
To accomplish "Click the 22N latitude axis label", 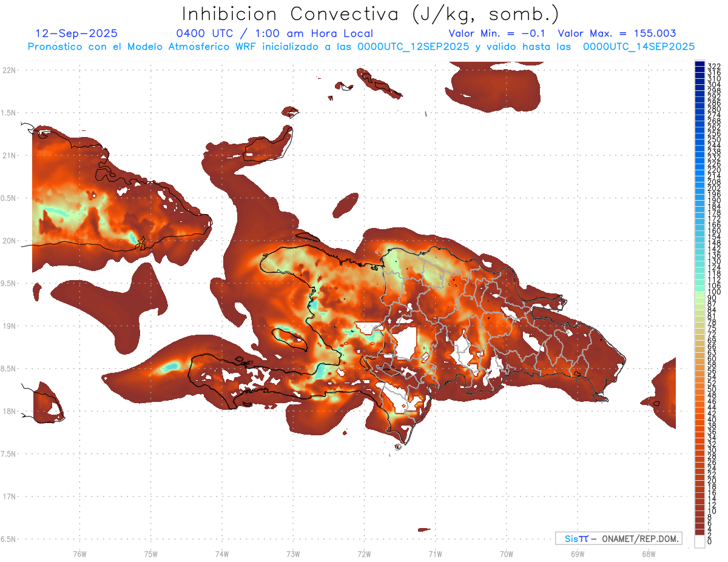I will click(x=9, y=70).
